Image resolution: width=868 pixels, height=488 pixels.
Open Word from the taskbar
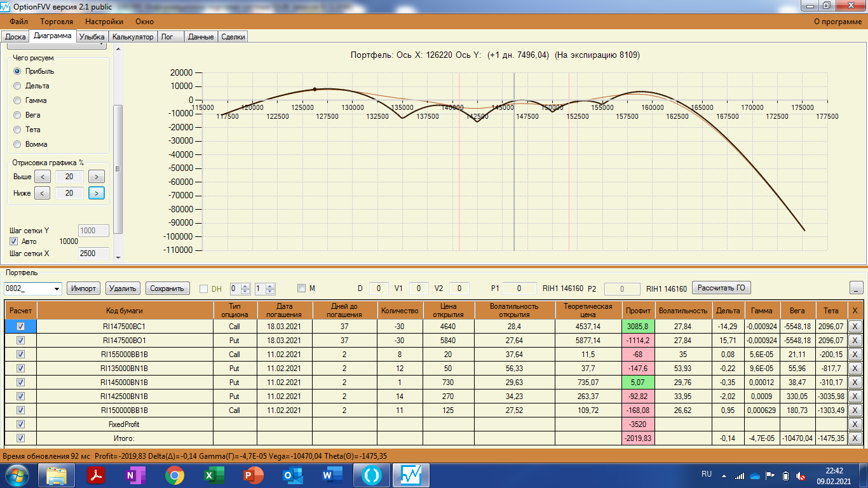coord(332,475)
